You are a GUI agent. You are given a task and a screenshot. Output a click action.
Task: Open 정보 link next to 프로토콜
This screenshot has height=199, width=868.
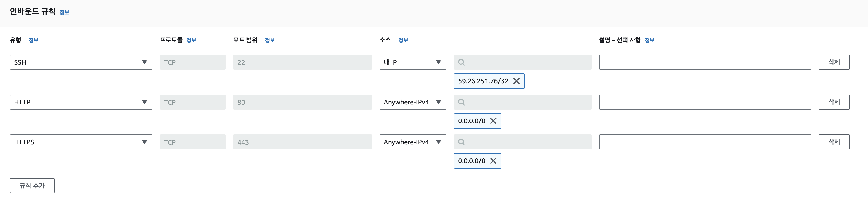pos(191,40)
